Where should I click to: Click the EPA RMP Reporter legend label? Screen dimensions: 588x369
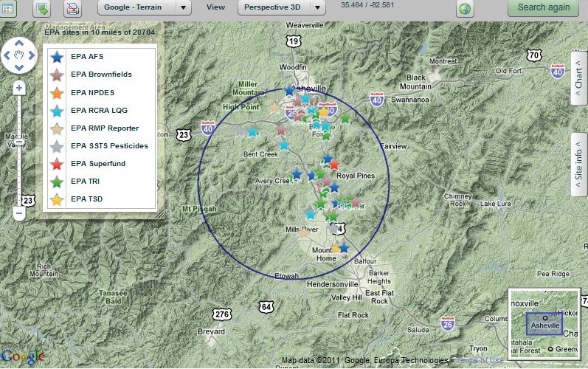pos(105,128)
